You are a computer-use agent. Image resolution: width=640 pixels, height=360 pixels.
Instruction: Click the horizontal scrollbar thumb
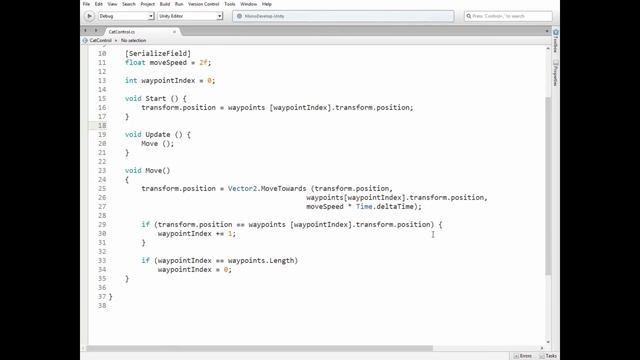260,348
